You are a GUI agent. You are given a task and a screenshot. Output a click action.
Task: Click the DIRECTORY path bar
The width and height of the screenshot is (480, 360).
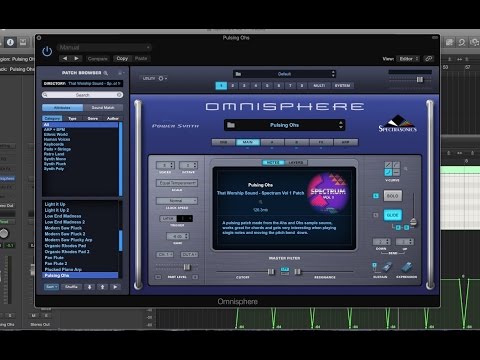(x=82, y=83)
